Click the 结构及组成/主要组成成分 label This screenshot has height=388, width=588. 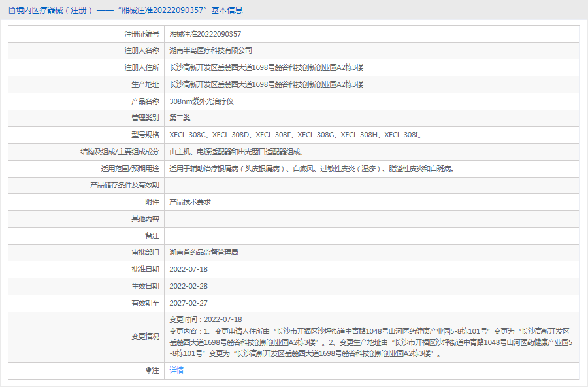[120, 152]
